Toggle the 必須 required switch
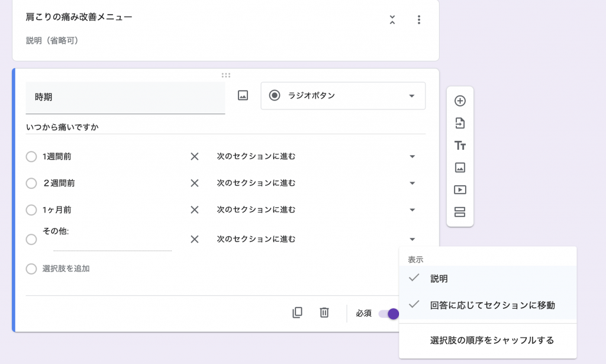This screenshot has width=606, height=364. point(389,314)
